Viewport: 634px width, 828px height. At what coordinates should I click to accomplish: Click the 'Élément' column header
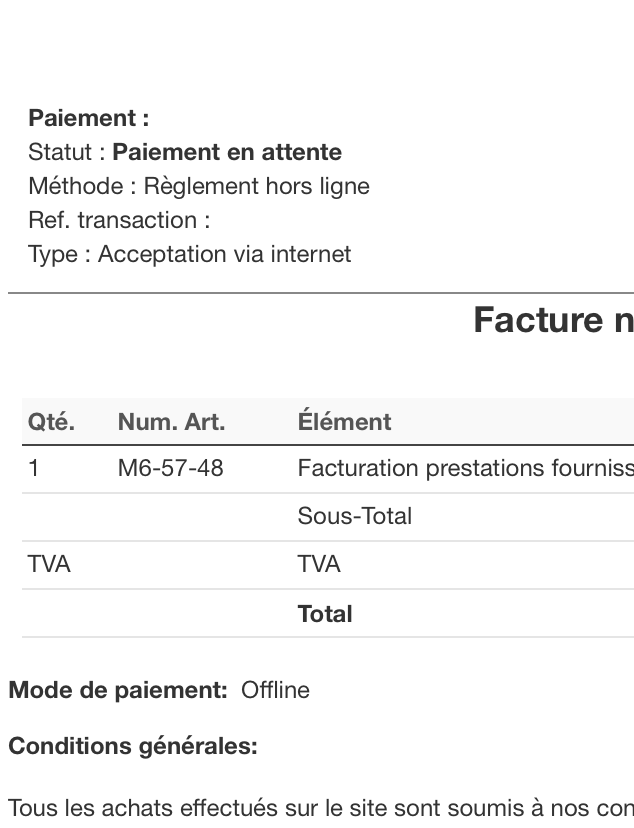click(x=344, y=421)
